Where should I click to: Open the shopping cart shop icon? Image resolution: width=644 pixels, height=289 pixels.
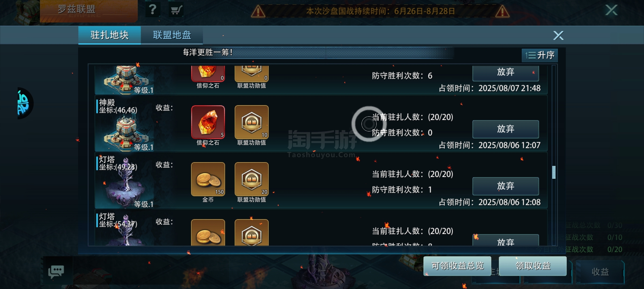pos(176,10)
